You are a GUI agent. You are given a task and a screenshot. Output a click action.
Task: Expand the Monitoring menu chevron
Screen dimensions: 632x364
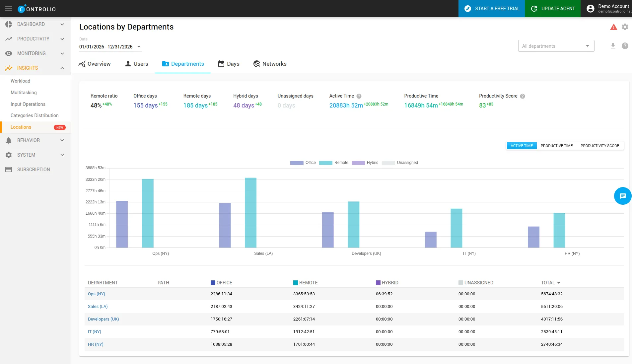click(62, 53)
